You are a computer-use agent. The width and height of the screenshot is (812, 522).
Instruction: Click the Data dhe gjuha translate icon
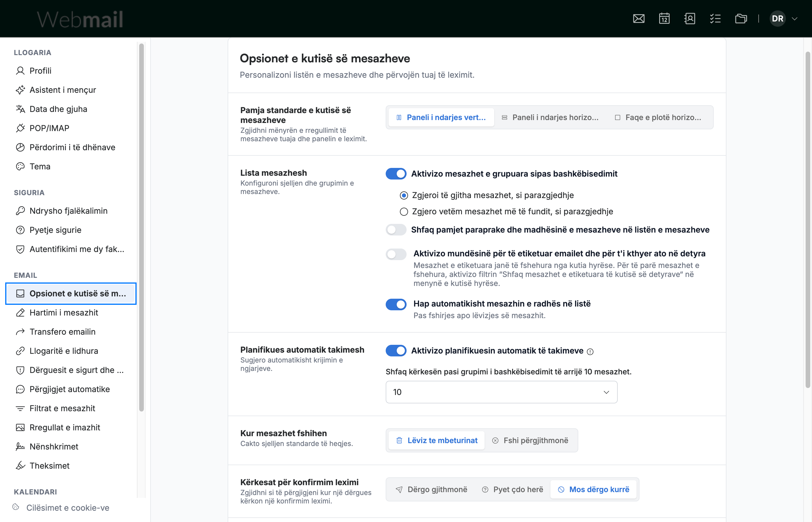[x=20, y=109]
